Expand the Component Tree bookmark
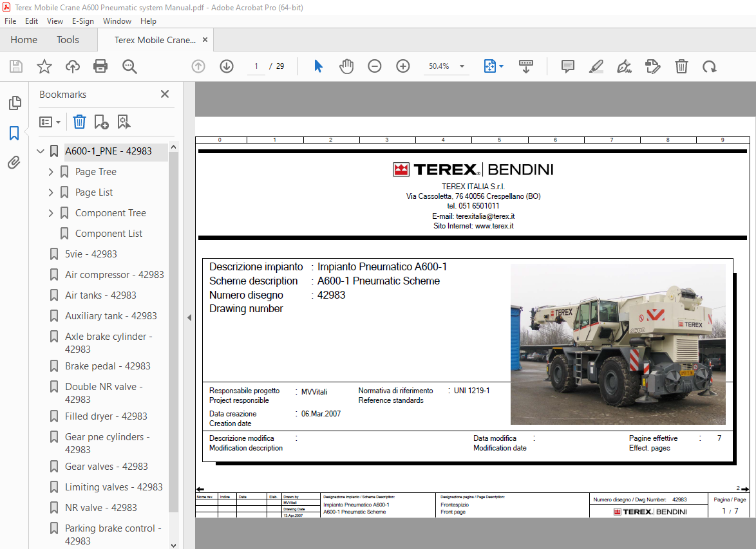Screen dimensions: 756x549 (x=51, y=213)
